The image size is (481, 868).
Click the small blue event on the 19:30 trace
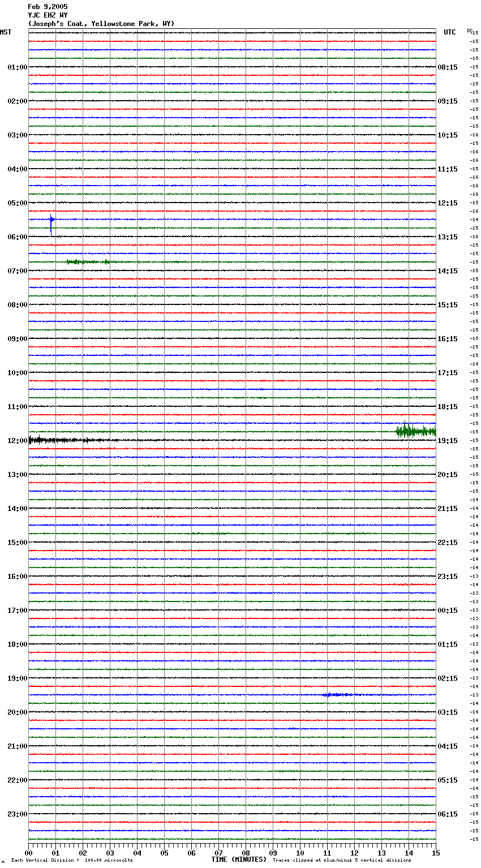(338, 695)
